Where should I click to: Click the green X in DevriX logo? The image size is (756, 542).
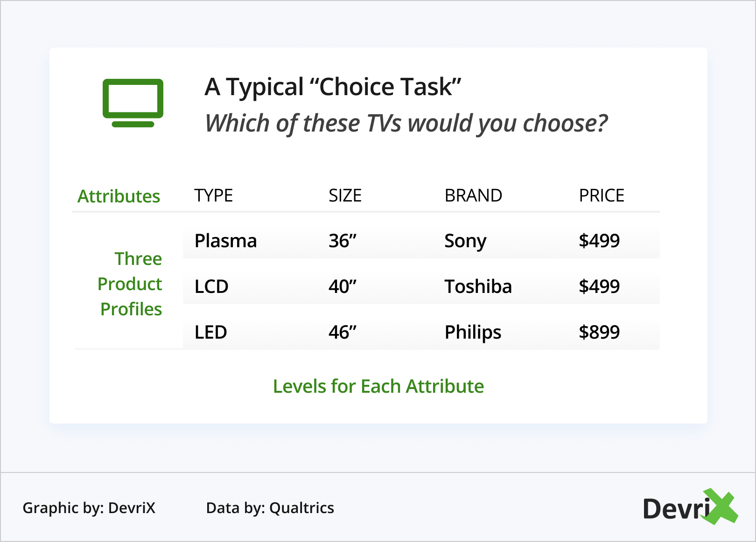click(x=720, y=507)
